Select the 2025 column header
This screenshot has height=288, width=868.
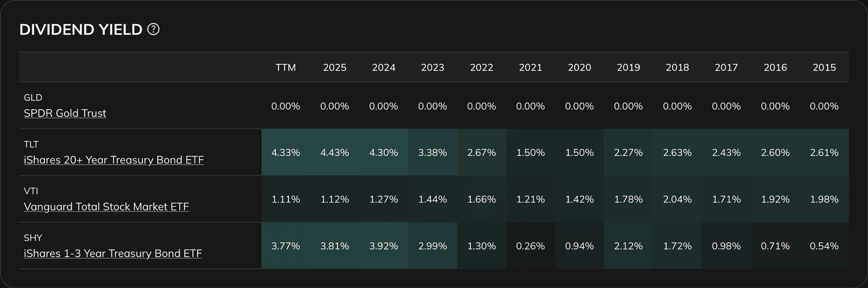click(x=335, y=67)
